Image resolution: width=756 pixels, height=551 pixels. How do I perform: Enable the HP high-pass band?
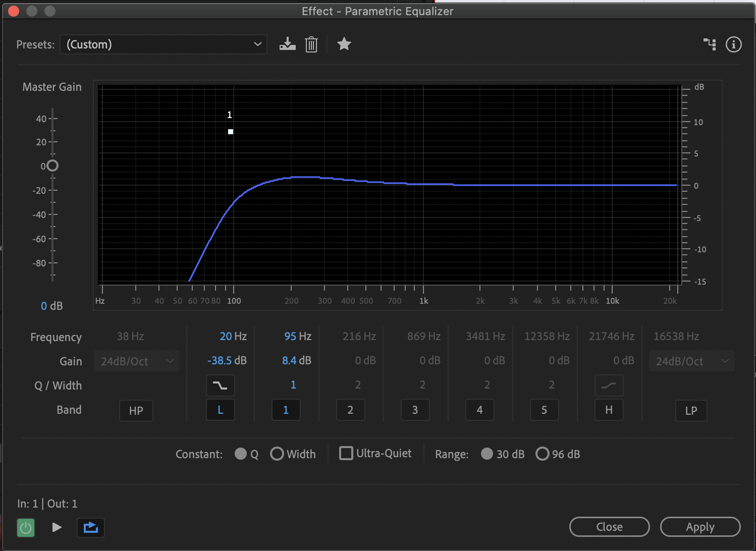coord(136,411)
